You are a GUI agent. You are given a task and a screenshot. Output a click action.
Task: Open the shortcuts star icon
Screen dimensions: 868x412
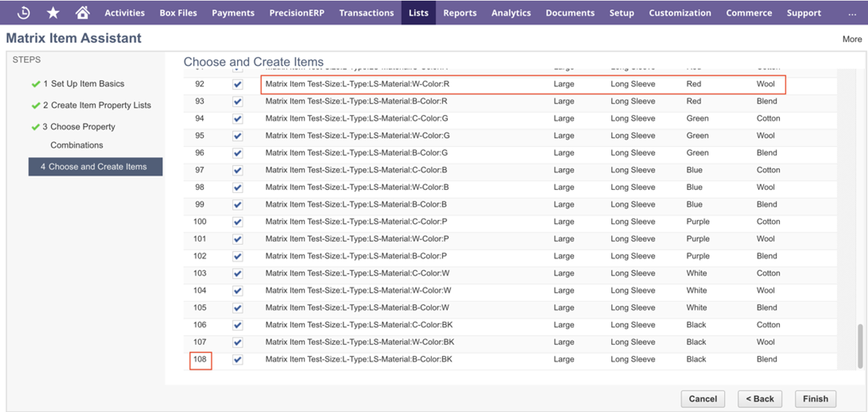53,12
